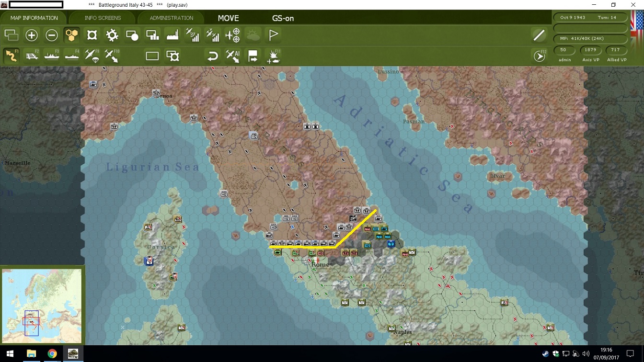Select the Air mission mode (F10) icon

[112, 56]
